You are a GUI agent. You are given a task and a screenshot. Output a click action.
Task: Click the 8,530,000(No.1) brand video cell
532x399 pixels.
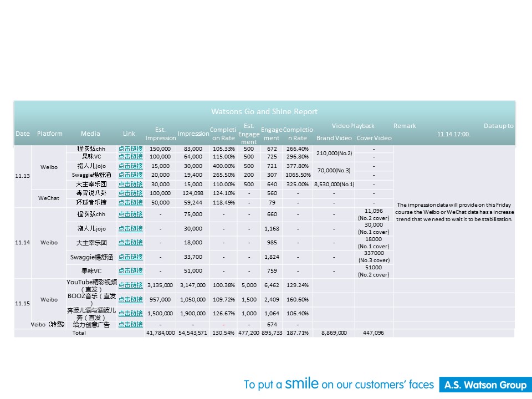[334, 184]
